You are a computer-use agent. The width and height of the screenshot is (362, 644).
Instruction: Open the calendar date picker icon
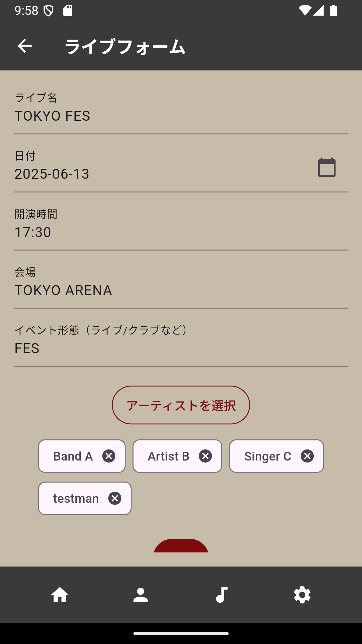pos(326,167)
